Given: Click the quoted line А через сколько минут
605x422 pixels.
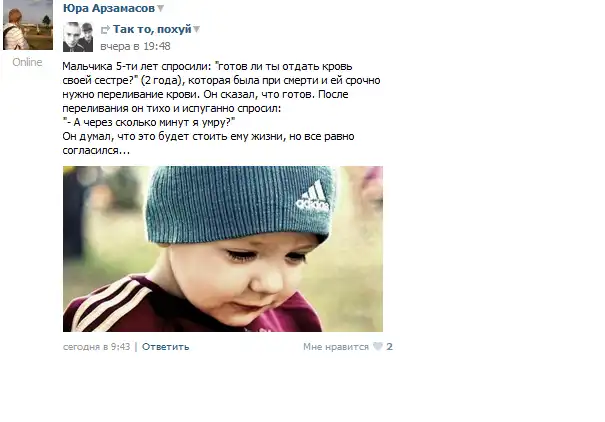Looking at the screenshot, I should tap(149, 122).
